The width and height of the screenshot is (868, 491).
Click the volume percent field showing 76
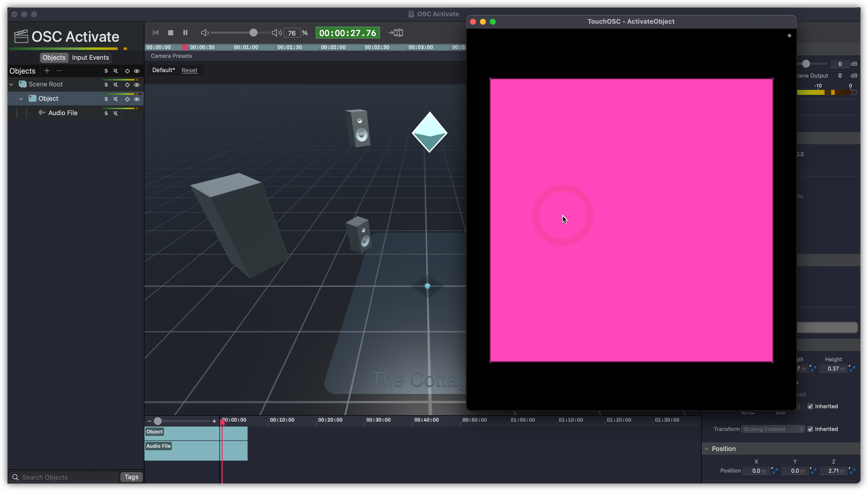point(292,33)
